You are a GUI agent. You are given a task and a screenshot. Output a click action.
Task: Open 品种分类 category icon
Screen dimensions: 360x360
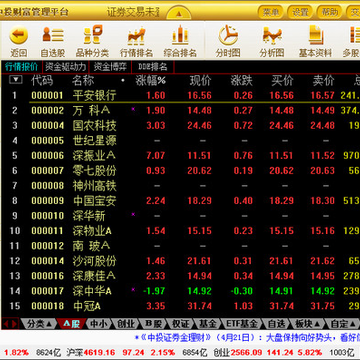pos(93,35)
